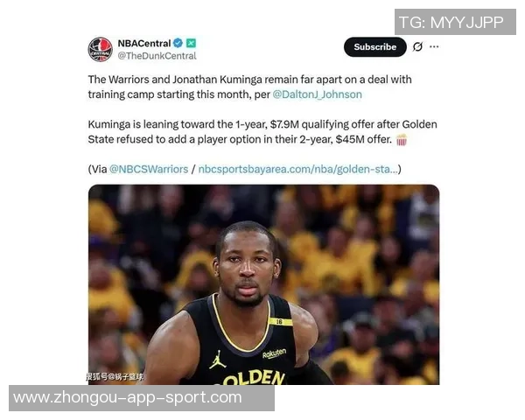Open the NBACentral profile avatar
Viewport: 525px width, 420px height.
(x=100, y=50)
